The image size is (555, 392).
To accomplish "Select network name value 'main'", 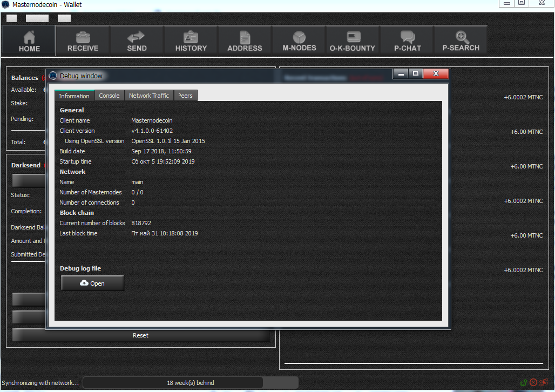I will [x=137, y=182].
